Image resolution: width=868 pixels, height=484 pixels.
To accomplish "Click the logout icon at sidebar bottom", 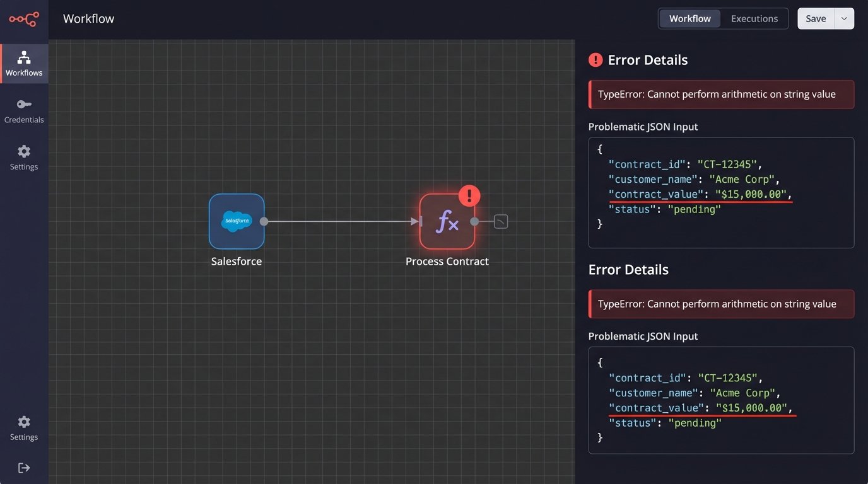I will coord(24,467).
